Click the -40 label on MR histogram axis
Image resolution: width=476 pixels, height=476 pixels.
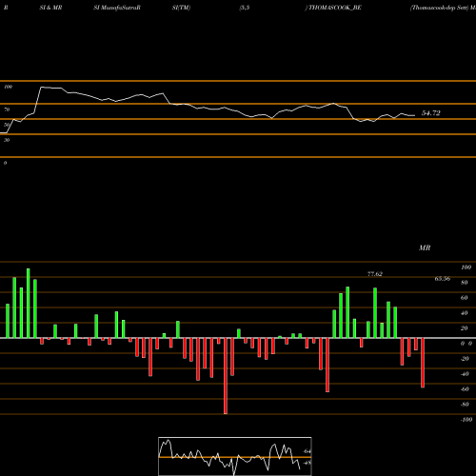click(x=465, y=374)
